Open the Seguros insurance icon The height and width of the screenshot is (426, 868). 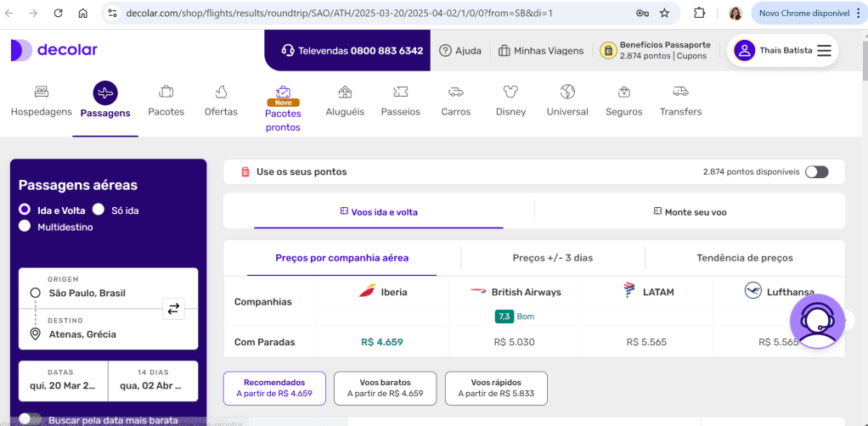(623, 92)
